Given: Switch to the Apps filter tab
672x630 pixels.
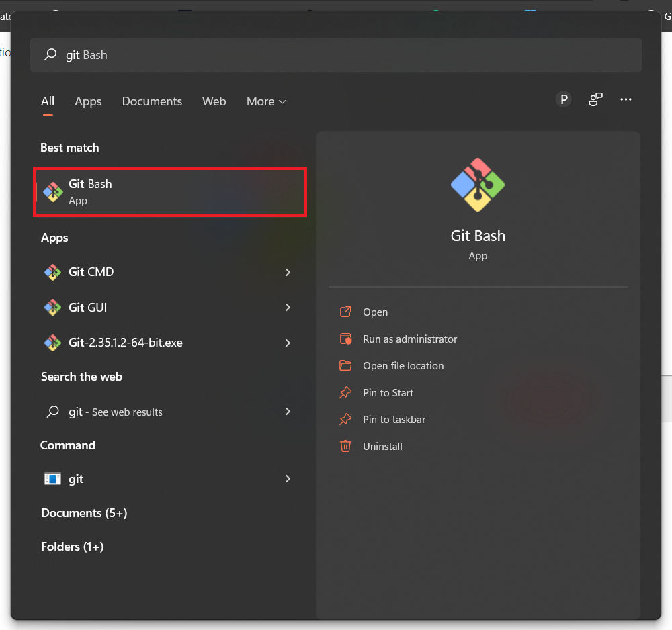Looking at the screenshot, I should pos(88,101).
